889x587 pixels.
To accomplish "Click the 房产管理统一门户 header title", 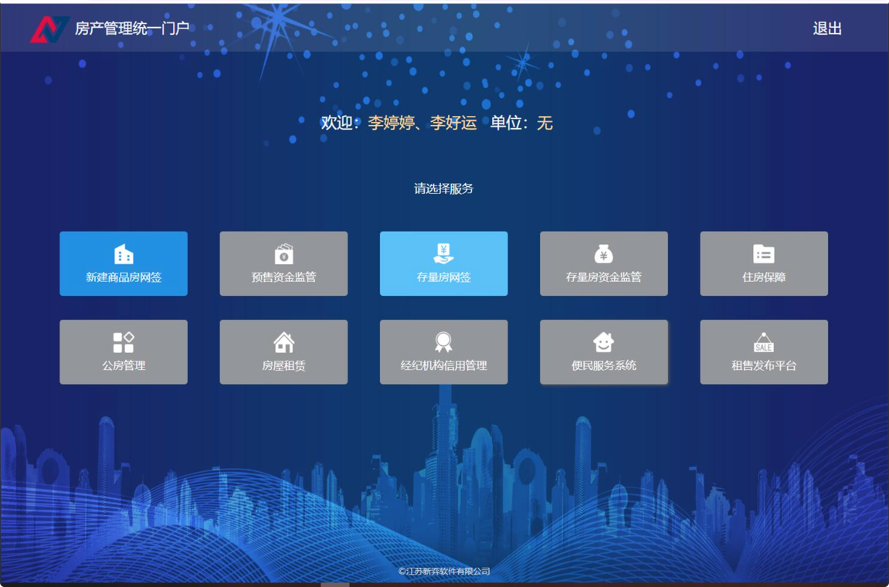I will point(132,29).
